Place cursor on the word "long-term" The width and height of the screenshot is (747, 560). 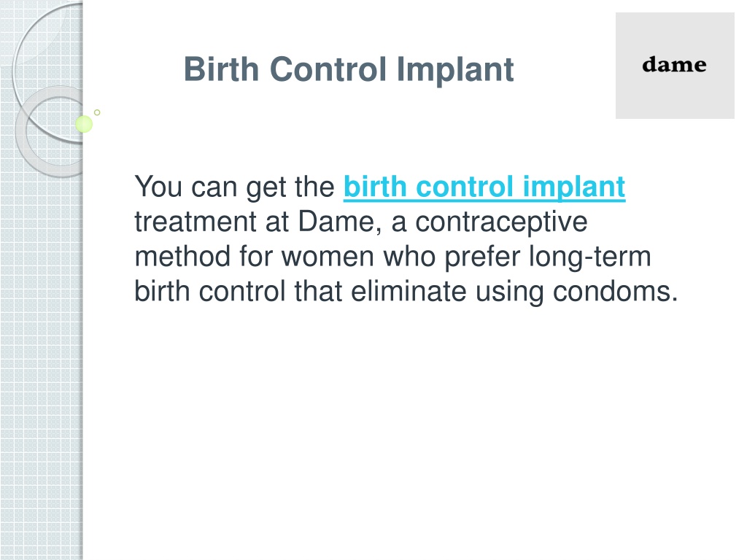click(589, 257)
